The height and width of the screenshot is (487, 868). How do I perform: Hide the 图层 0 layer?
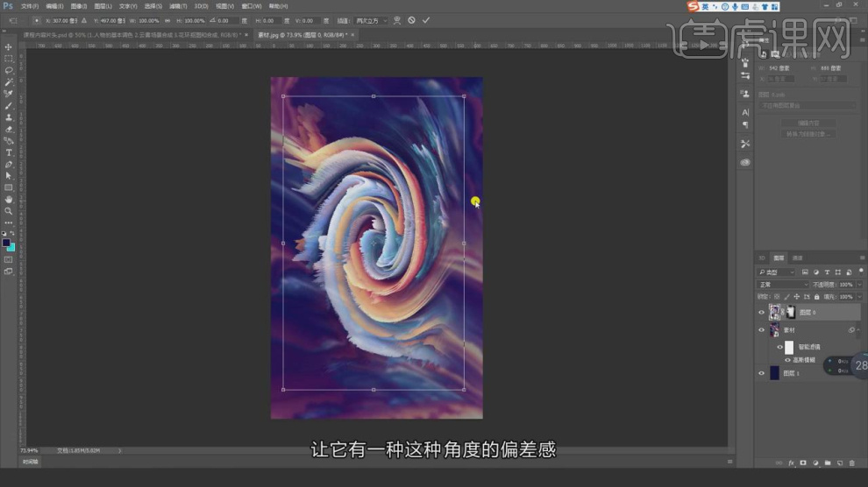[761, 313]
